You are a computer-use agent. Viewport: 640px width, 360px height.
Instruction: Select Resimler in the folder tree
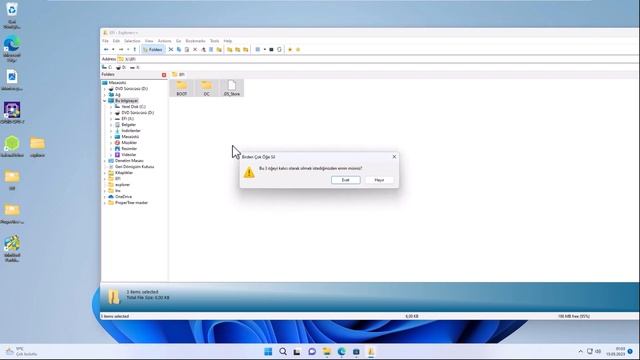(x=129, y=149)
